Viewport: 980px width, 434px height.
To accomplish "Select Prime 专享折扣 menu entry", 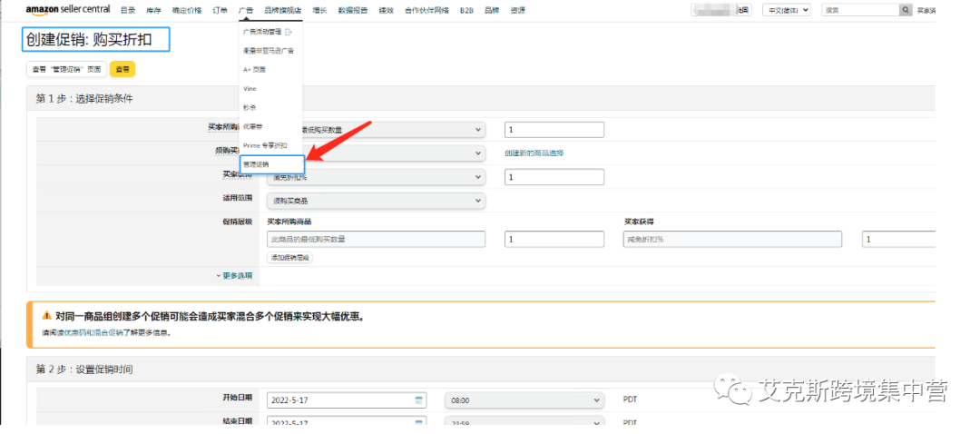I will 265,145.
